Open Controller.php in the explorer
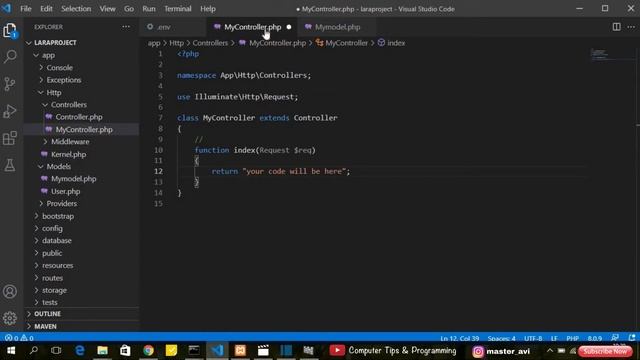 [x=79, y=117]
